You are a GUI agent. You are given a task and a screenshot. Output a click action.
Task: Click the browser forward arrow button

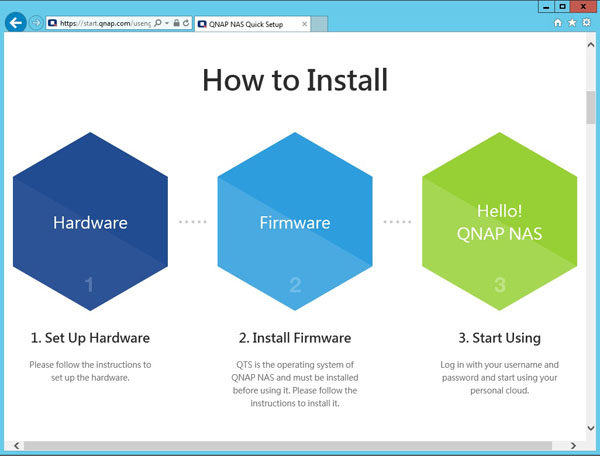coord(36,23)
